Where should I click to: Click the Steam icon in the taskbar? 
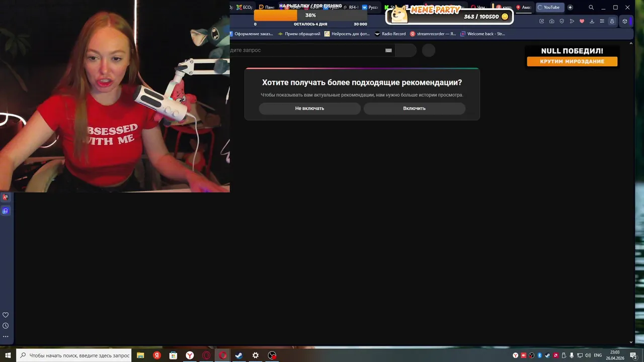coord(239,355)
